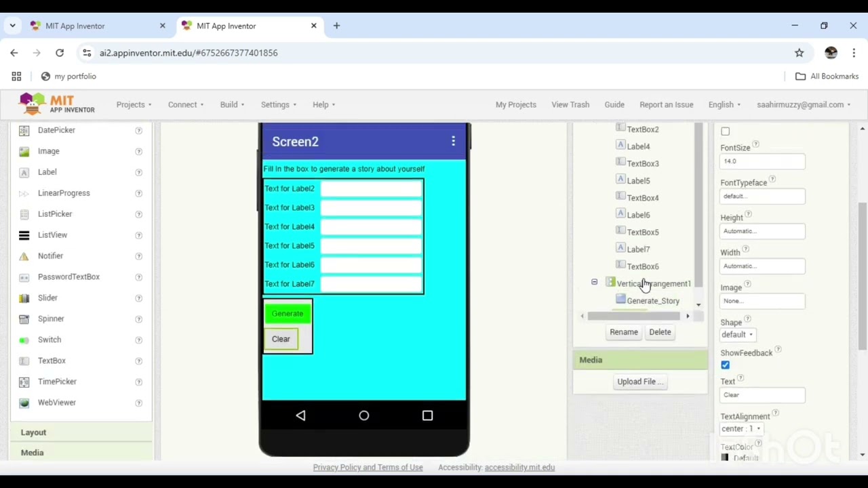868x488 pixels.
Task: Choose the Label component icon in palette
Action: point(24,172)
